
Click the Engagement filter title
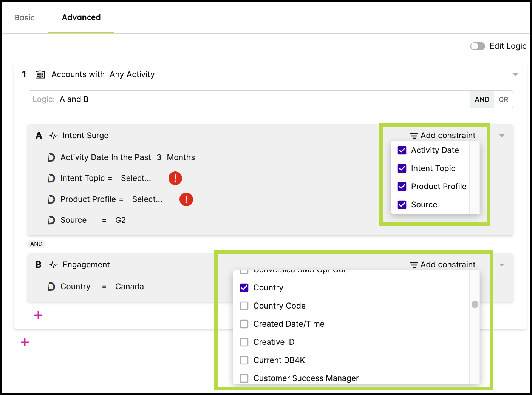tap(86, 265)
